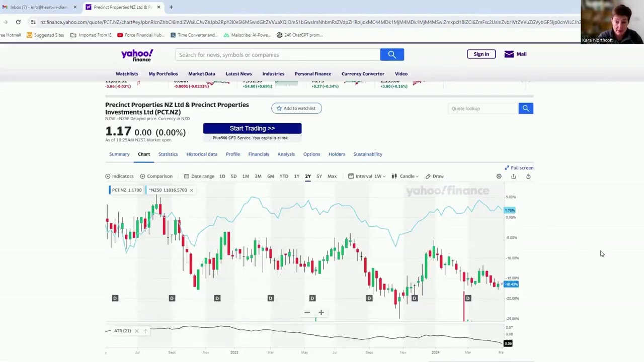This screenshot has height=362, width=644.
Task: Enter Full screen chart mode
Action: 519,168
